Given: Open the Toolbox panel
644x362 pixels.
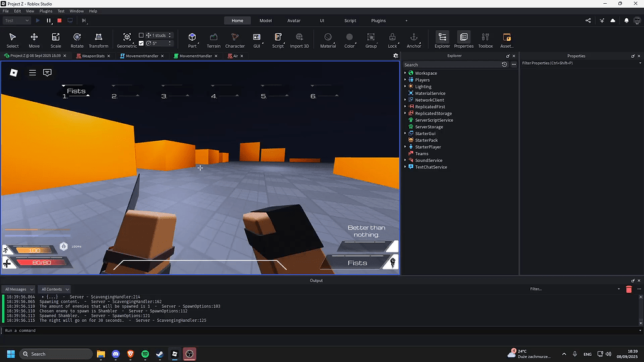Looking at the screenshot, I should (x=485, y=39).
